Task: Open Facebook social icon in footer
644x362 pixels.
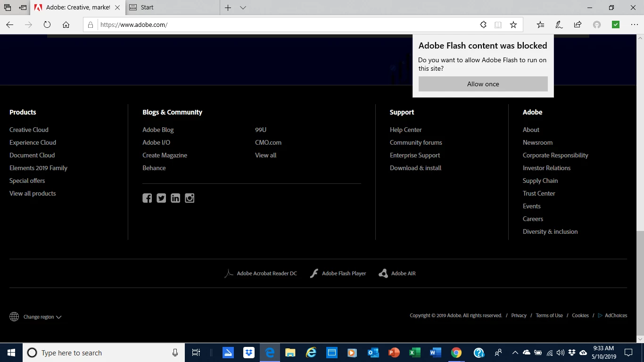Action: (x=147, y=198)
